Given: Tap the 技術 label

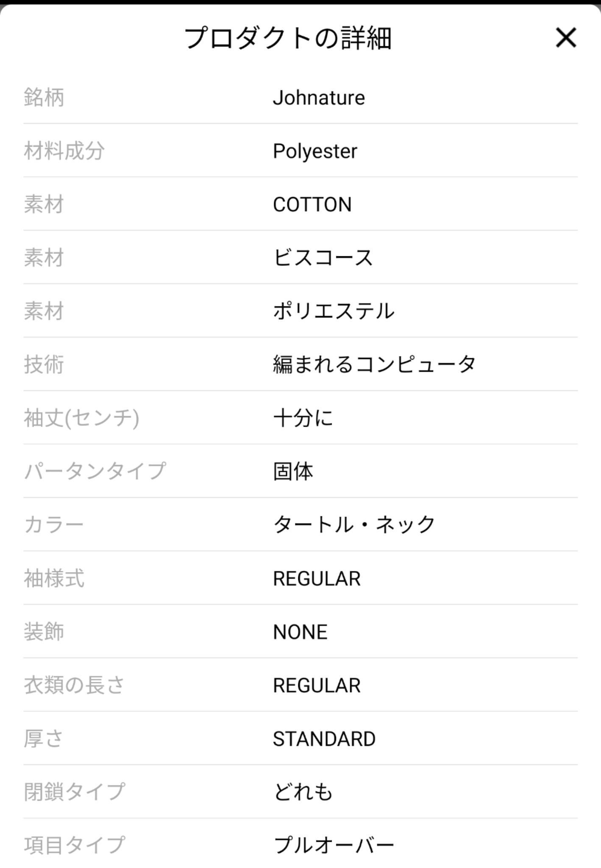Looking at the screenshot, I should (x=44, y=364).
